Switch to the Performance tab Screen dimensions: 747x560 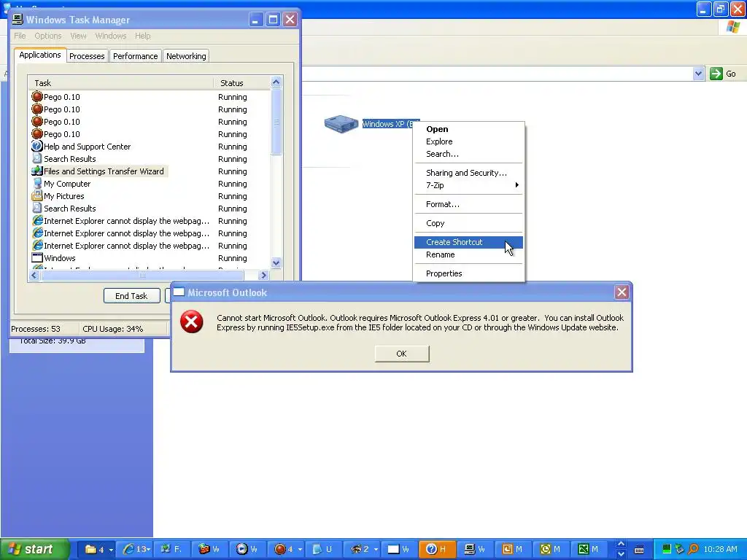(x=135, y=55)
